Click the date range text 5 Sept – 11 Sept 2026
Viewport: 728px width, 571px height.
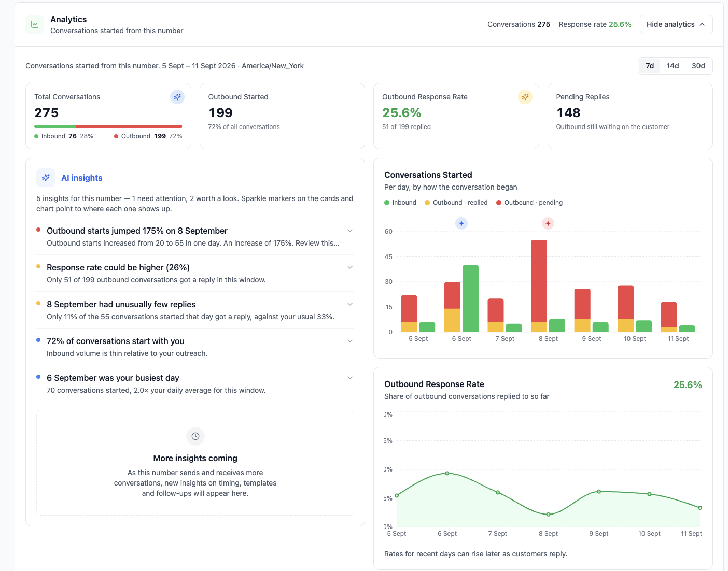pos(199,66)
